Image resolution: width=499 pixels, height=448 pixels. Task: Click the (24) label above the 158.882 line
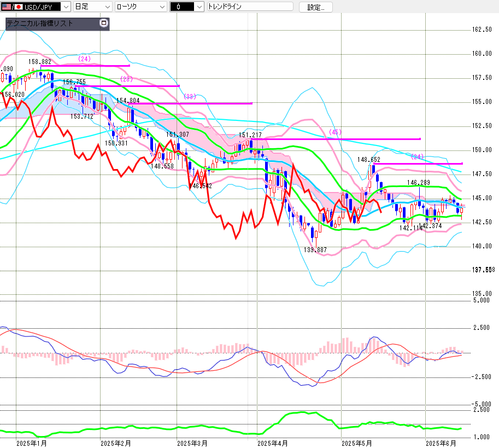[x=84, y=59]
